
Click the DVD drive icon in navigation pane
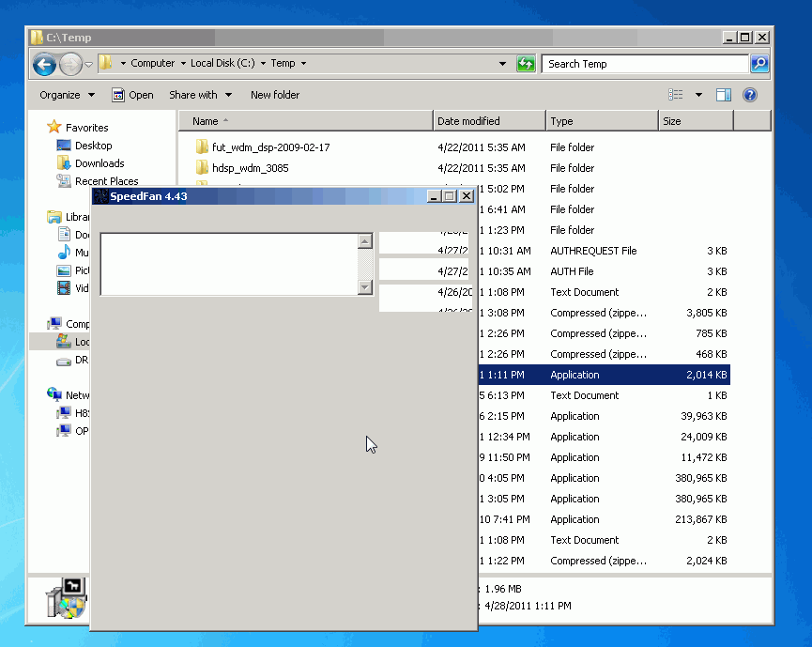64,361
